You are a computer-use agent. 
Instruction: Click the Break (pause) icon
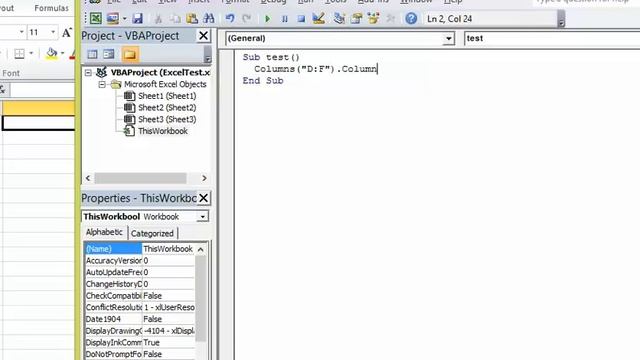(284, 19)
